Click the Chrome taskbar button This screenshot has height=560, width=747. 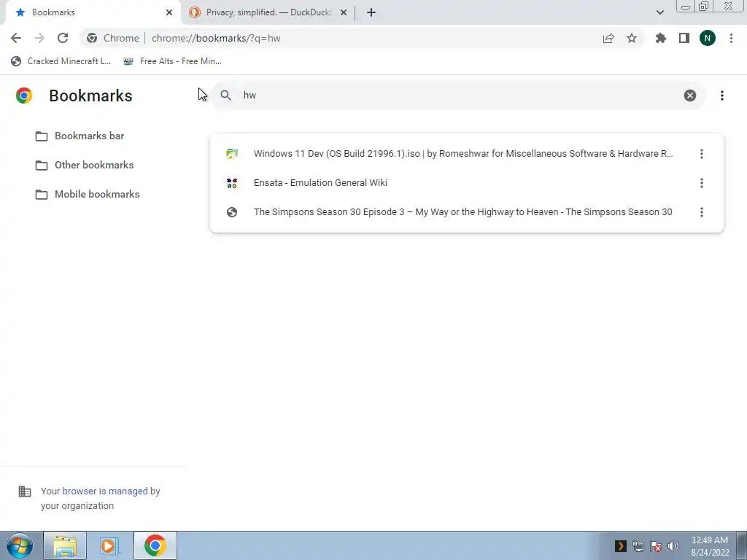coord(155,545)
